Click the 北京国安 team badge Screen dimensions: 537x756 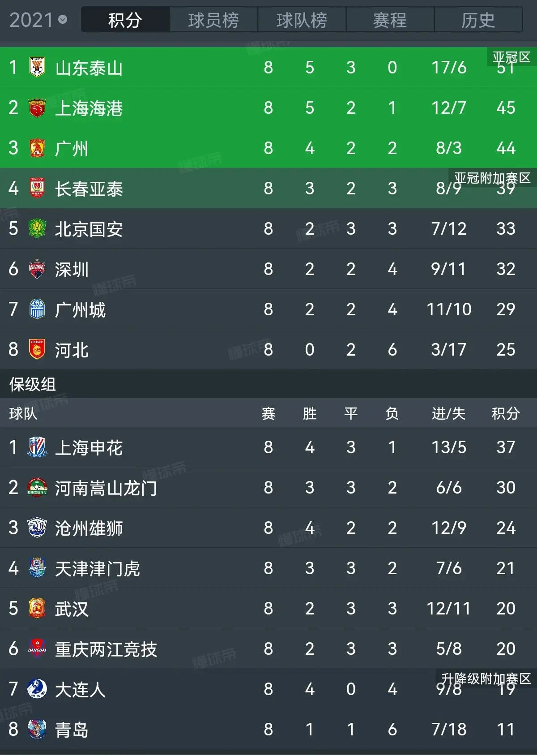click(37, 228)
